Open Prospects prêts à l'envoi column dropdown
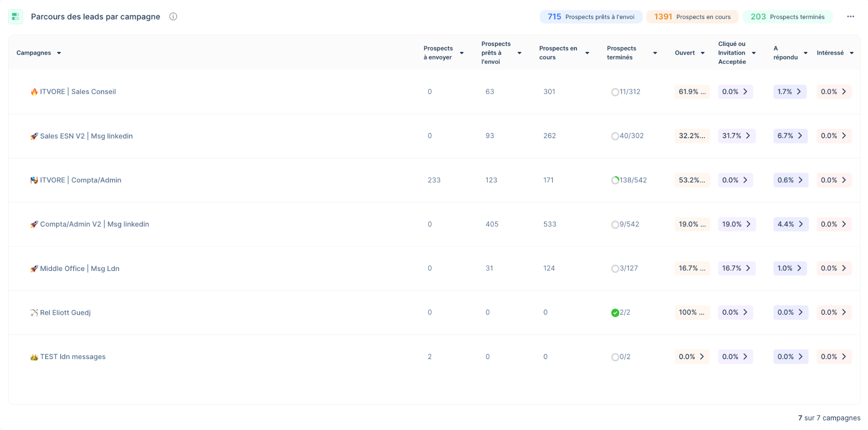This screenshot has width=868, height=430. 519,53
